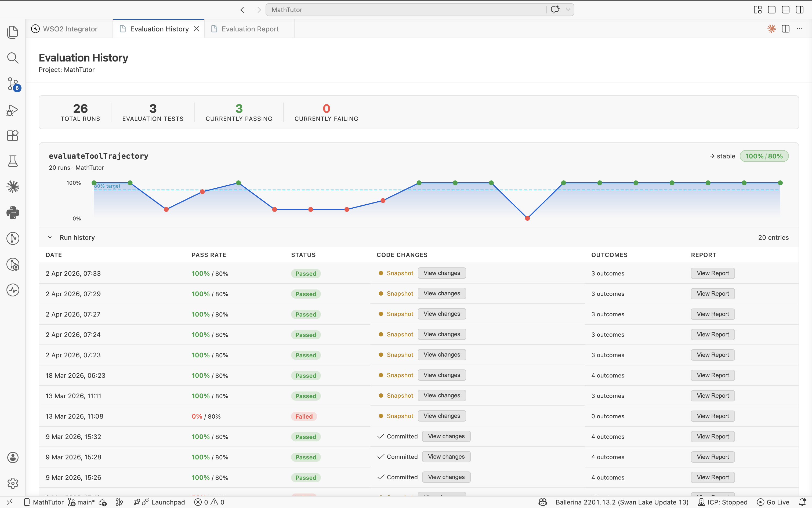
Task: Open the Run and Debug view
Action: click(13, 110)
